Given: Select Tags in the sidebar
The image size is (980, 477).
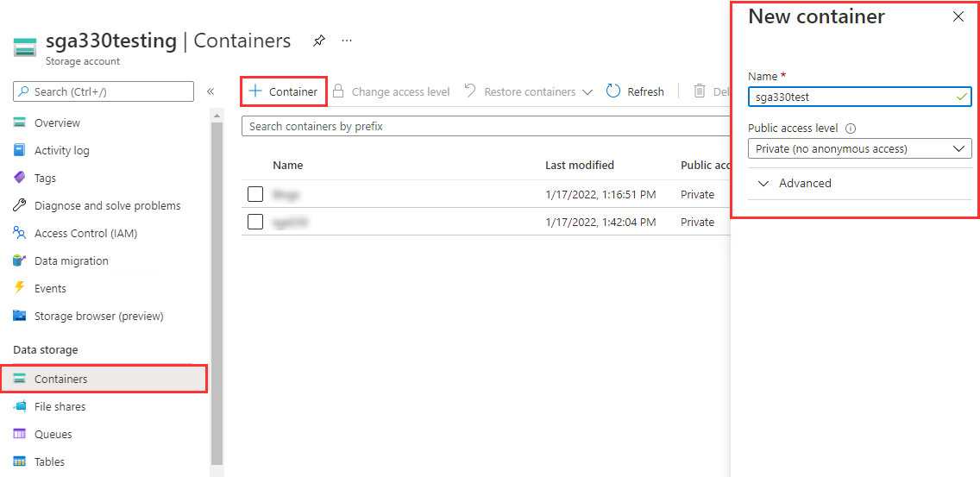Looking at the screenshot, I should pos(45,178).
